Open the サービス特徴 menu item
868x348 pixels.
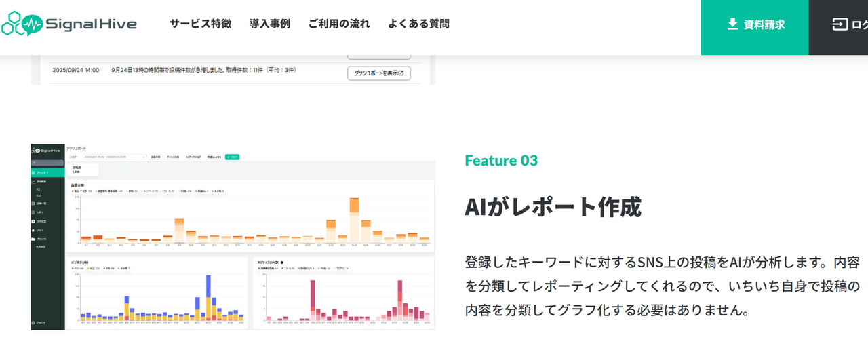tap(201, 24)
